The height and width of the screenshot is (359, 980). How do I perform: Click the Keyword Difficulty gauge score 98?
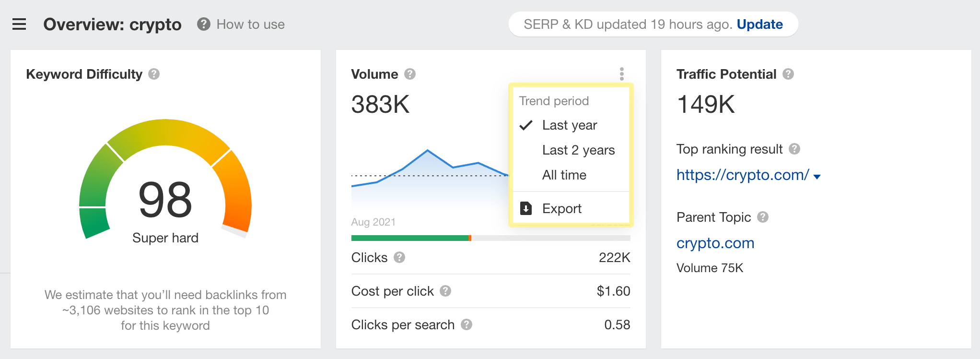(x=165, y=199)
